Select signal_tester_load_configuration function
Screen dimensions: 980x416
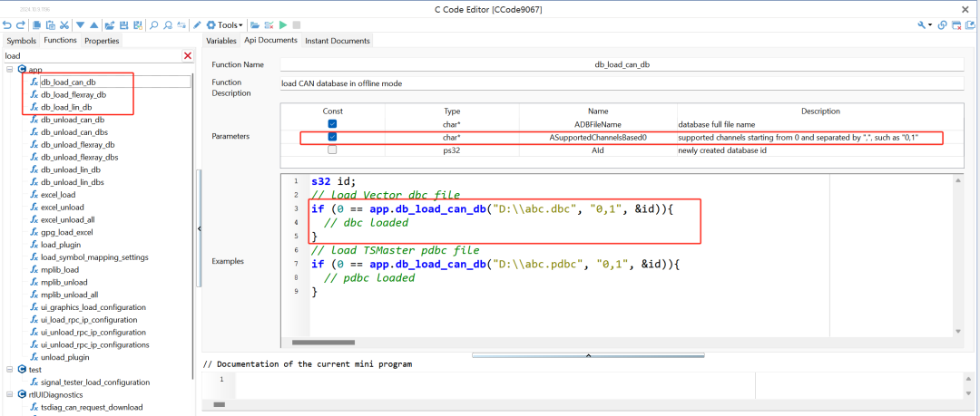[x=95, y=382]
